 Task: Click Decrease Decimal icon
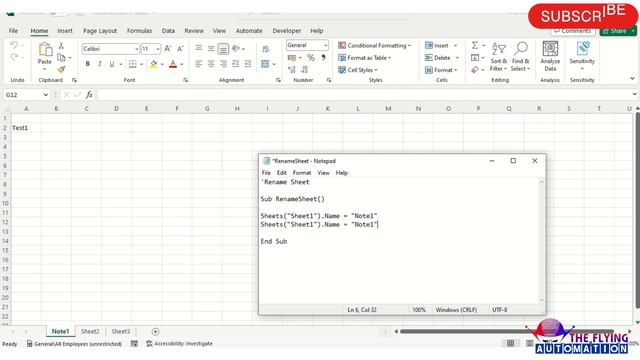[x=304, y=70]
